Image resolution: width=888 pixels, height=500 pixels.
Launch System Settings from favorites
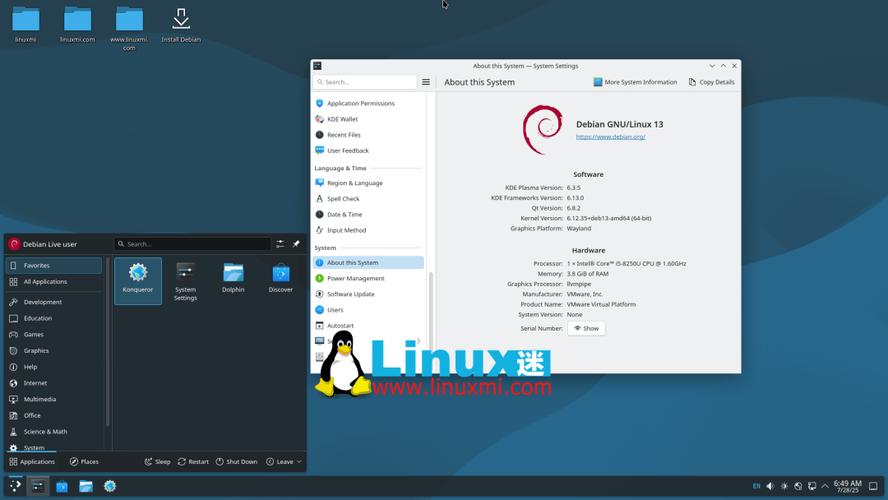(x=185, y=281)
